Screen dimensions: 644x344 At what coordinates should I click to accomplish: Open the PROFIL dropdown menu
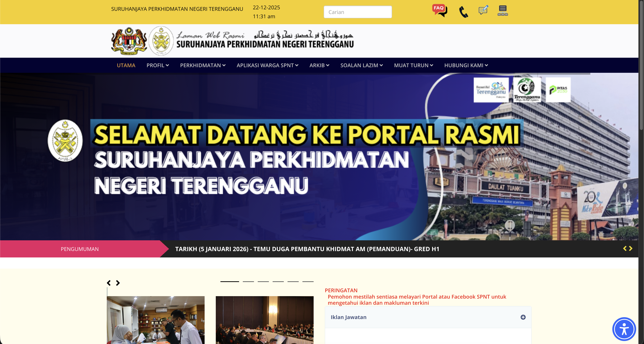157,65
